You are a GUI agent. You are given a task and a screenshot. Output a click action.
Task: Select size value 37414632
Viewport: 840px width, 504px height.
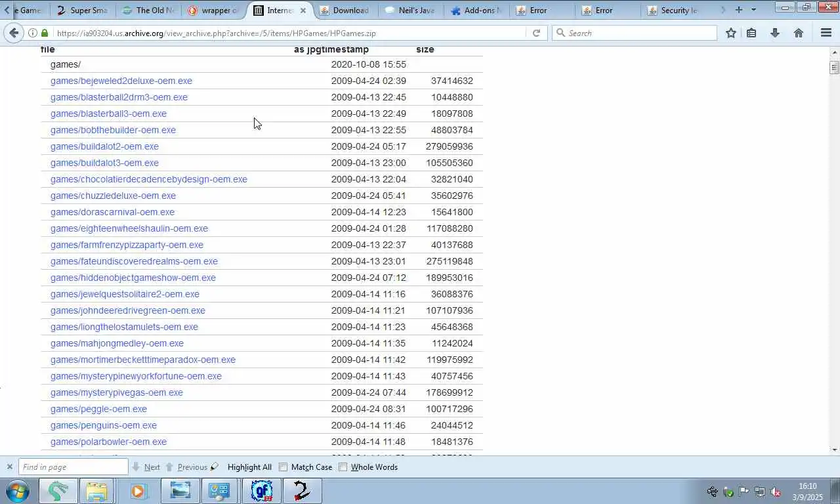pyautogui.click(x=451, y=81)
